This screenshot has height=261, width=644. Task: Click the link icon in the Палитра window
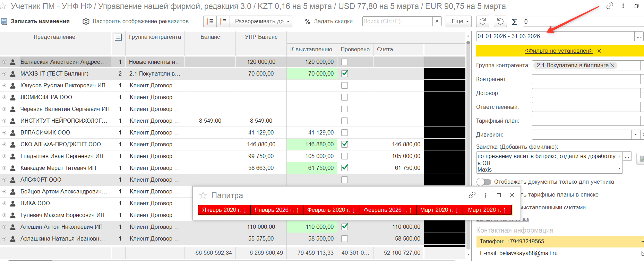pos(472,195)
